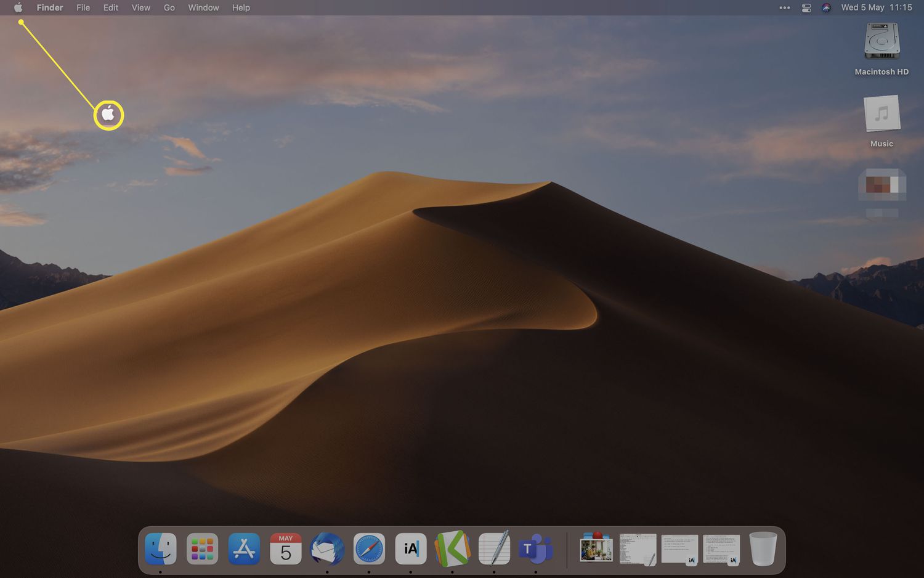Viewport: 924px width, 578px height.
Task: Click the date and time in the menu bar
Action: [x=877, y=7]
